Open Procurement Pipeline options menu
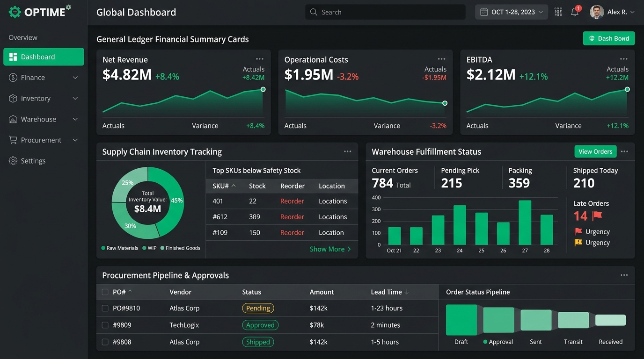644x359 pixels. (x=624, y=275)
